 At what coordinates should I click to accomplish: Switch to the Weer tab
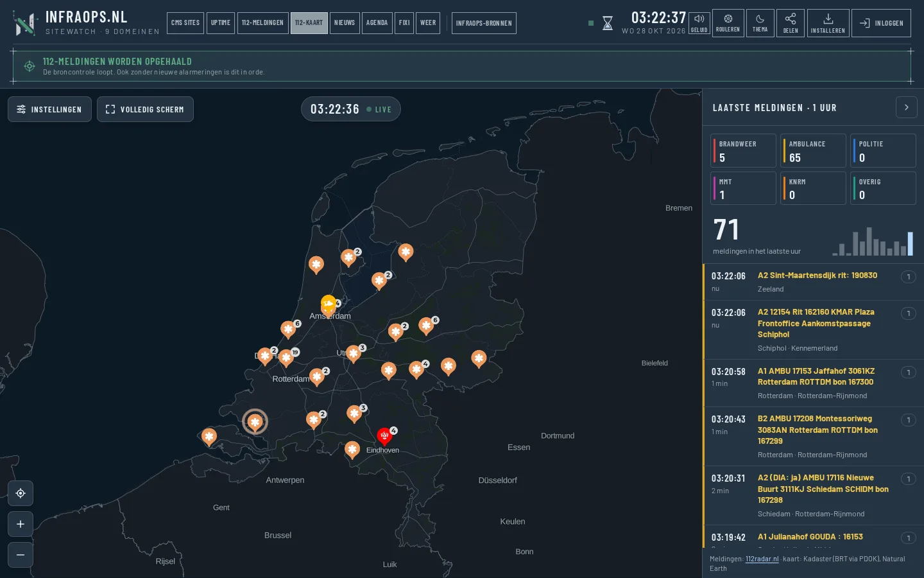pyautogui.click(x=428, y=23)
